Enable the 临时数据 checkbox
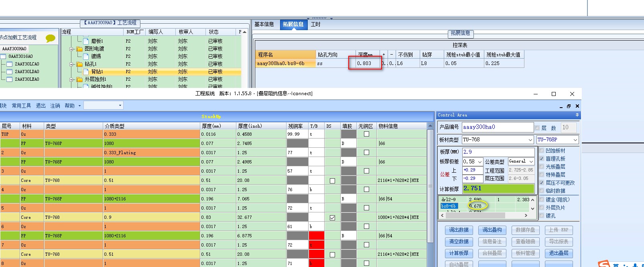 (x=542, y=191)
